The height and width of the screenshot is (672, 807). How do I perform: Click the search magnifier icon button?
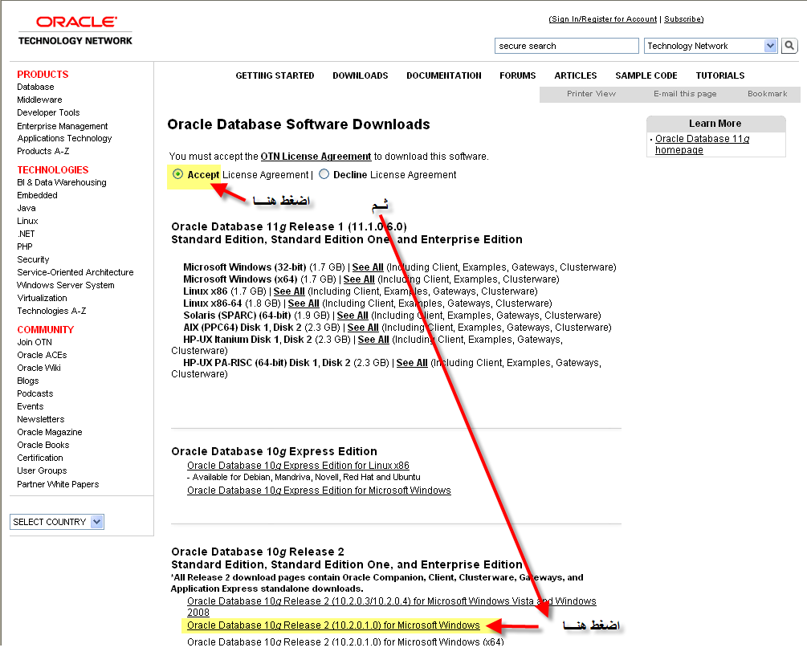click(x=791, y=46)
